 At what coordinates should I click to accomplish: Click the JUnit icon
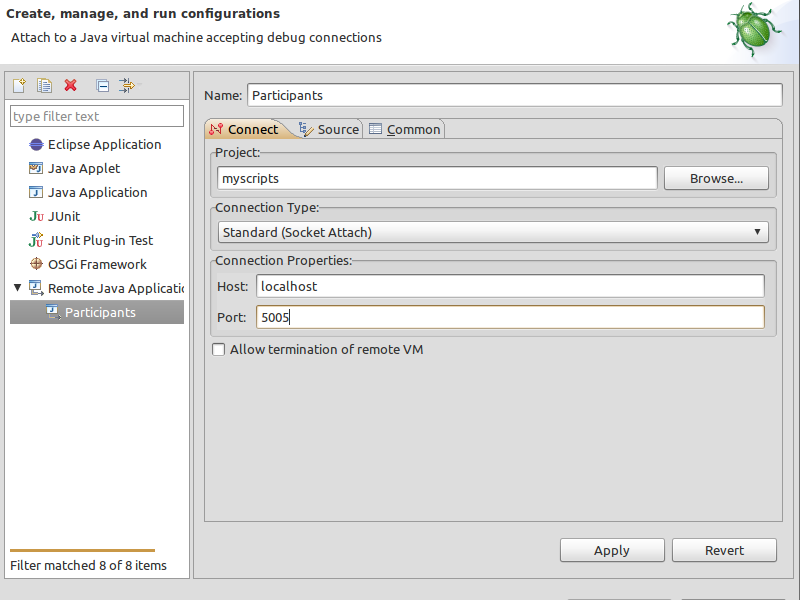(x=36, y=216)
